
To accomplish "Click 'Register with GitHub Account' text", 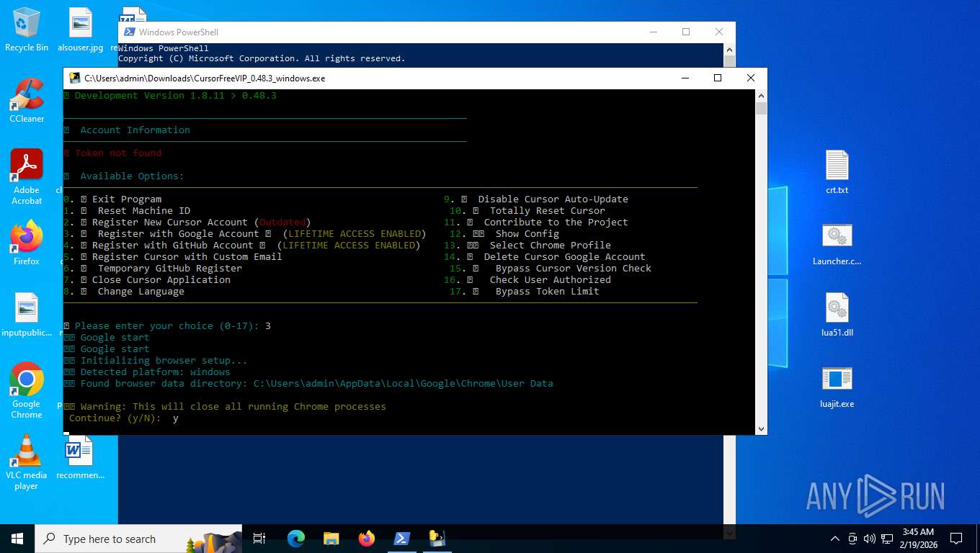I will pos(173,246).
